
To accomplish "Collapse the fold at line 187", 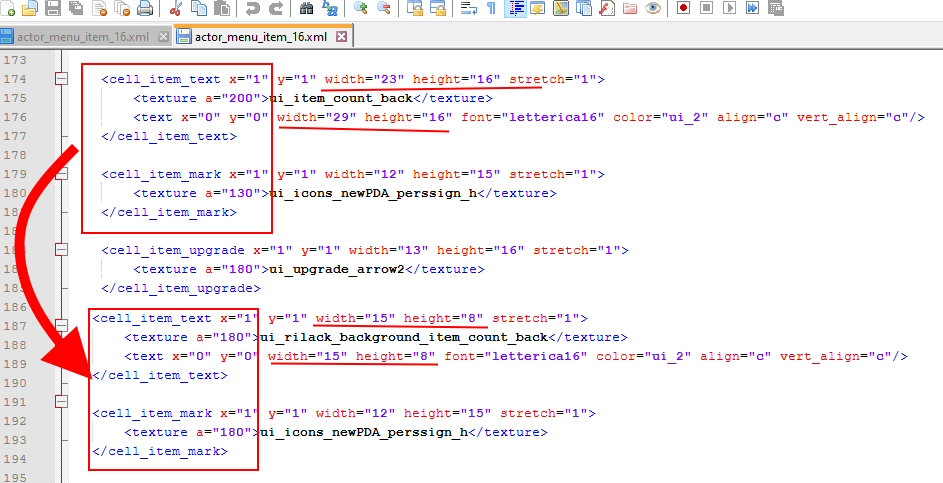I will pyautogui.click(x=61, y=325).
